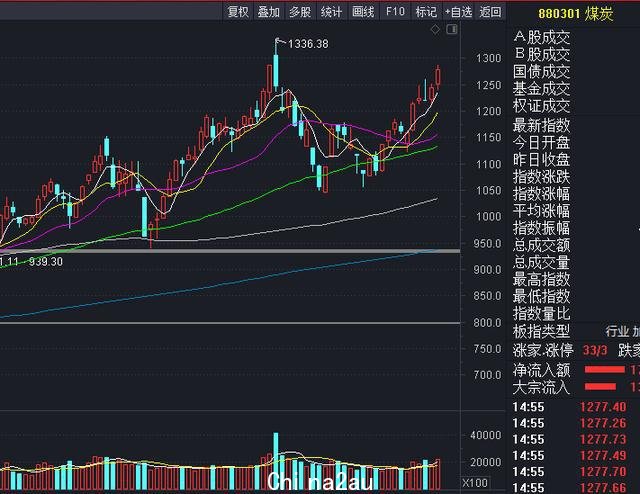Viewport: 640px width, 494px height.
Task: Click the X100 volume scale label
Action: tap(475, 483)
